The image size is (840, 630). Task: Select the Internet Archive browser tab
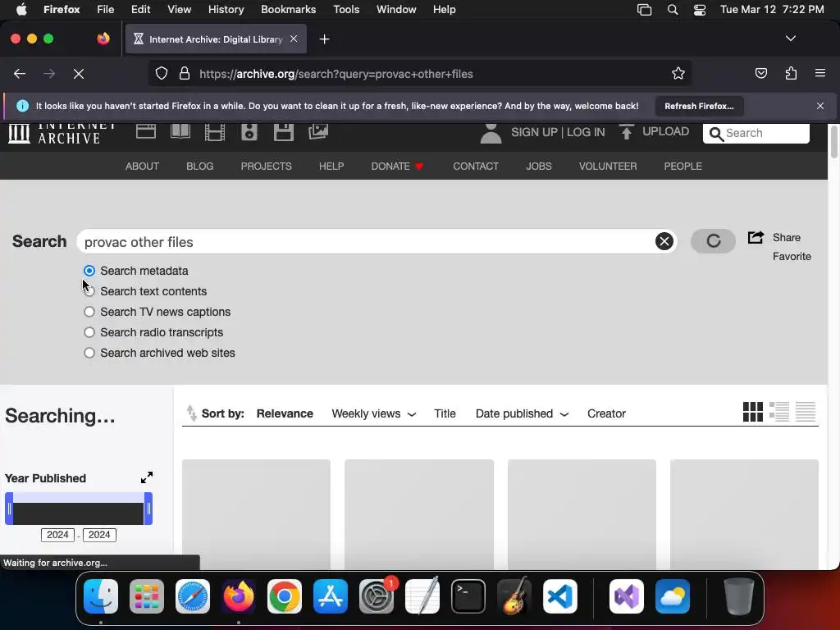pos(216,39)
